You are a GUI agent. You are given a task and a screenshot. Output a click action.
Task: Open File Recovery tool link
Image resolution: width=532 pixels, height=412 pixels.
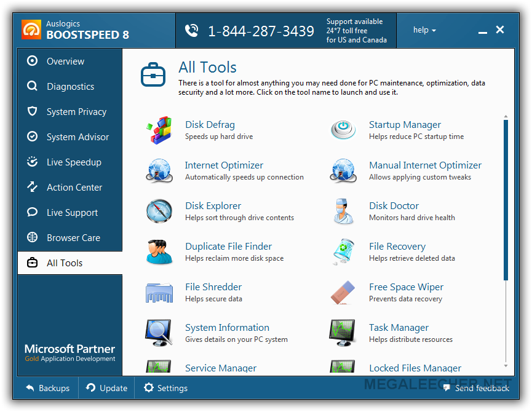tap(397, 246)
